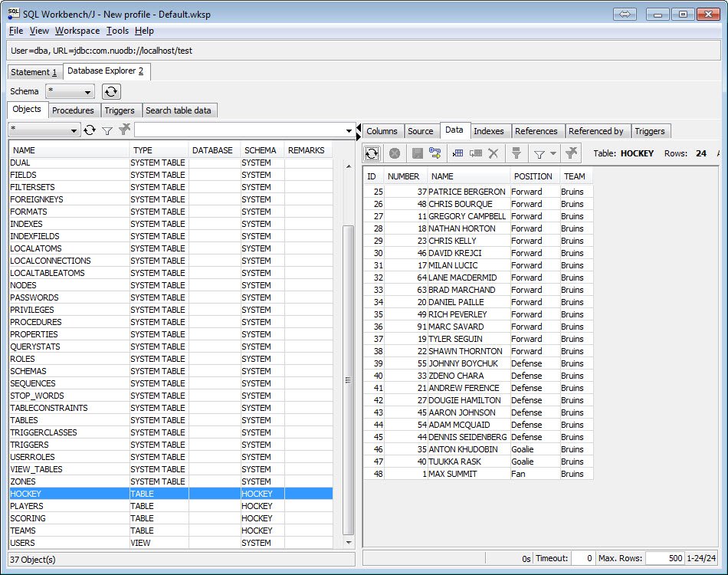
Task: Switch to the Procedures tab
Action: pos(73,110)
